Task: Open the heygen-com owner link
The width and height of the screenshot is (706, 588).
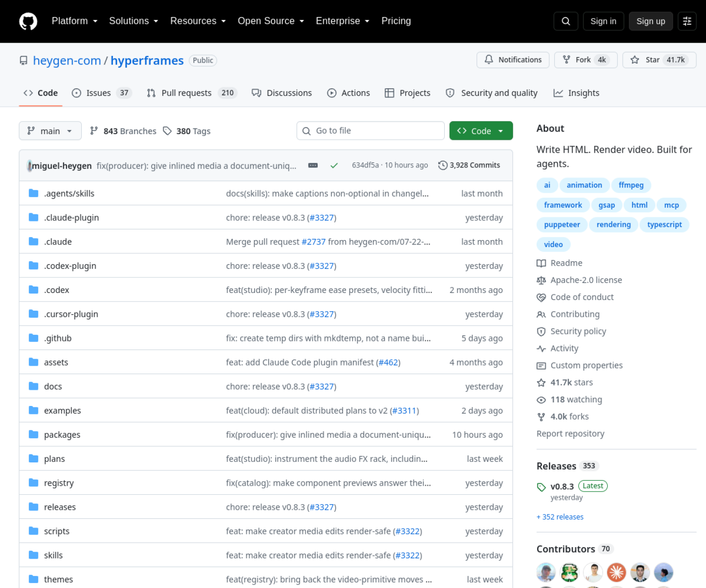Action: click(67, 61)
